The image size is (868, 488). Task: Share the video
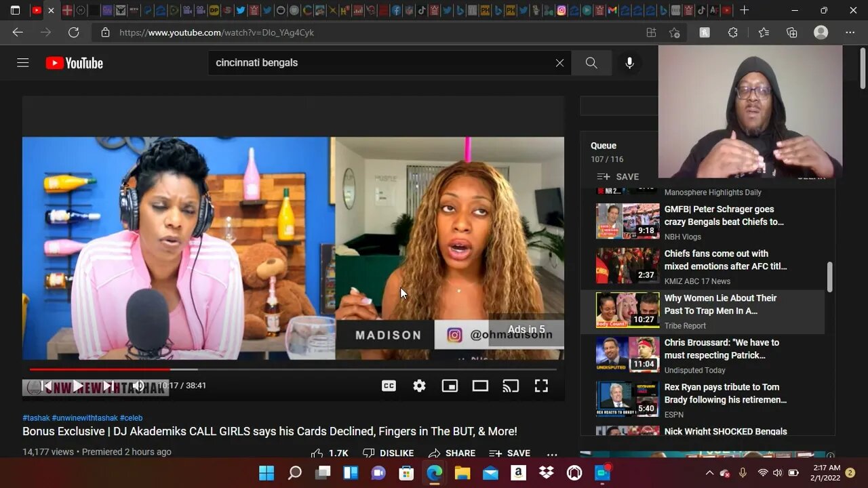pyautogui.click(x=452, y=453)
